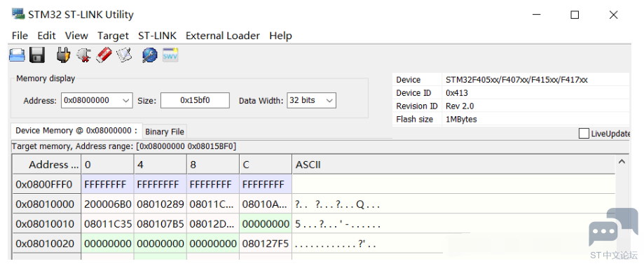Click the globe-and-wrench toolbar icon
Image resolution: width=644 pixels, height=266 pixels.
click(150, 55)
